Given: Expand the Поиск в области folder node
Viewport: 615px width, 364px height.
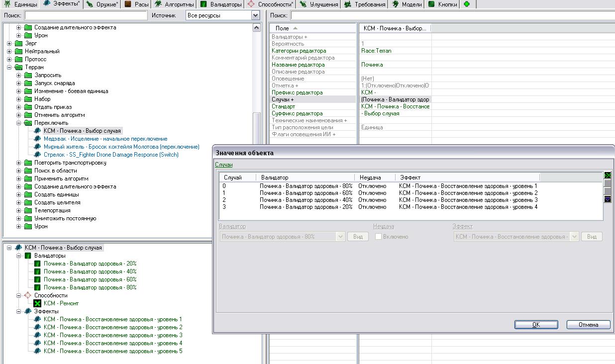Looking at the screenshot, I should [19, 171].
